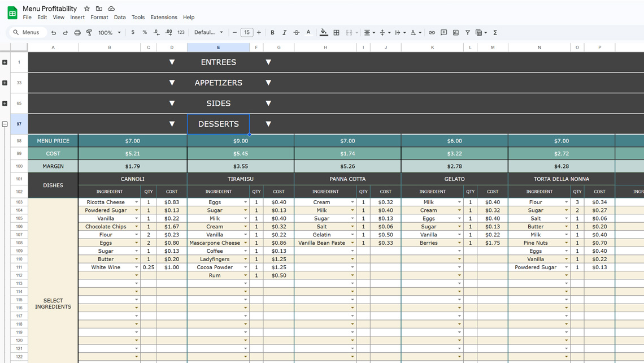Open the 100% zoom dropdown
This screenshot has width=644, height=363.
(109, 32)
